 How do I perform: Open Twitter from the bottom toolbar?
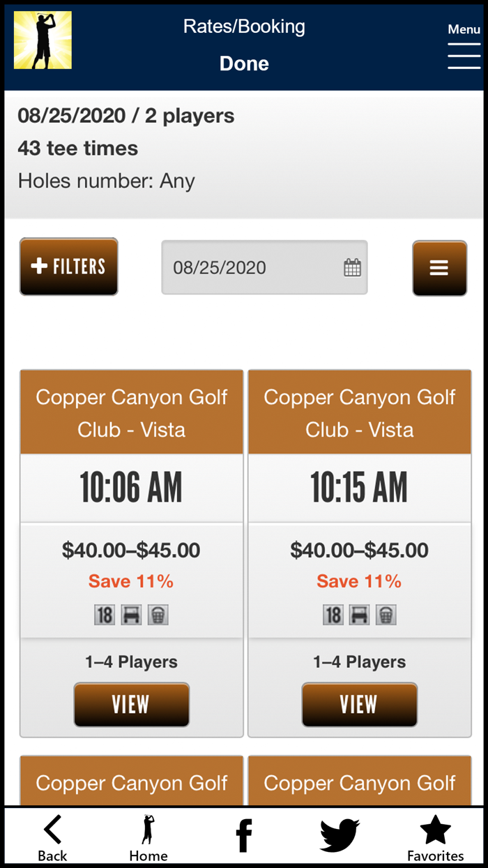pos(340,832)
